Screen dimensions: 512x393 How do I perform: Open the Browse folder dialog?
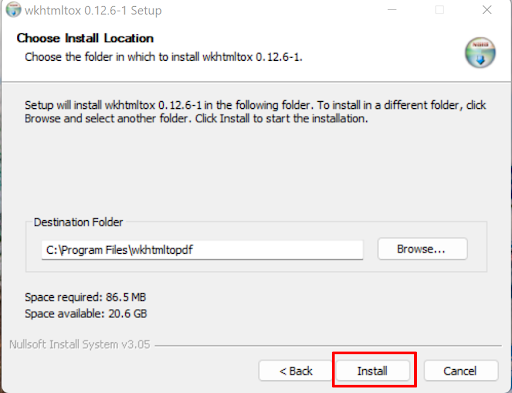422,249
